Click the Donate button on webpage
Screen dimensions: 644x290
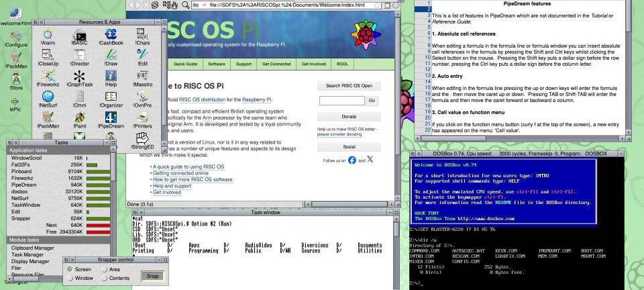349,117
